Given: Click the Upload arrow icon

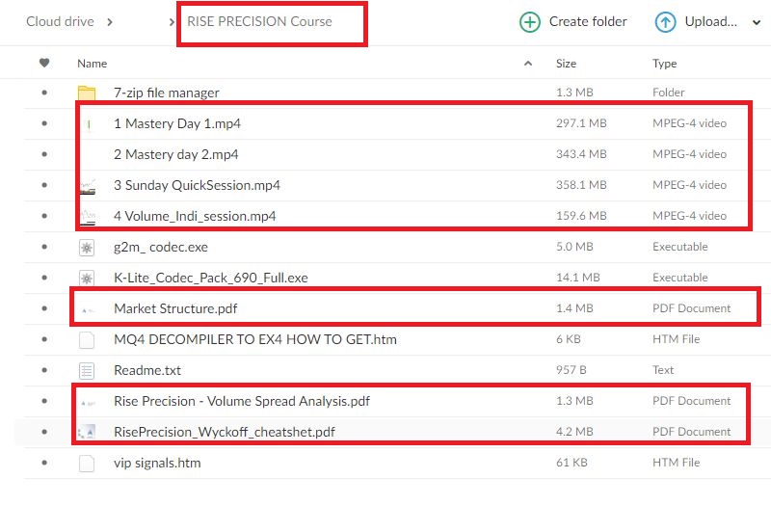Looking at the screenshot, I should pos(665,22).
